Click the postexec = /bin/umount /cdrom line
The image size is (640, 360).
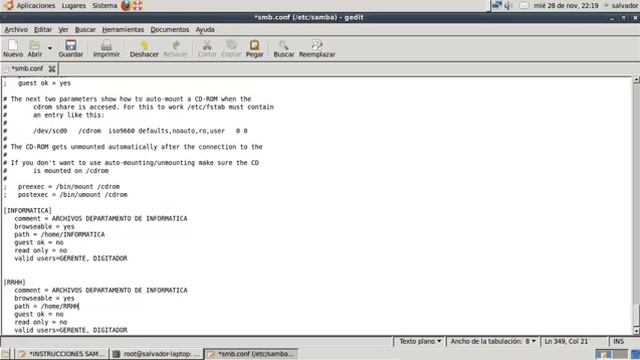coord(73,195)
